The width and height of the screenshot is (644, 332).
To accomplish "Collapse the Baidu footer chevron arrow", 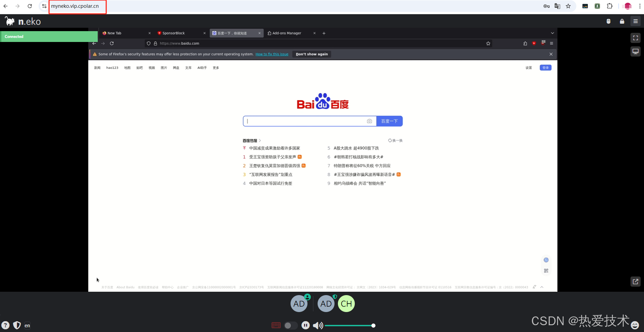I will (x=542, y=287).
